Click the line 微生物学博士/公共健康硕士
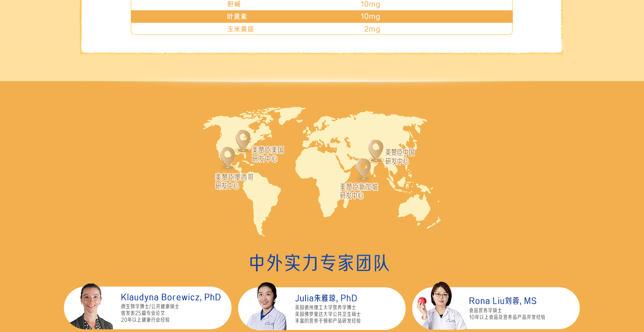This screenshot has height=332, width=644. 150,307
